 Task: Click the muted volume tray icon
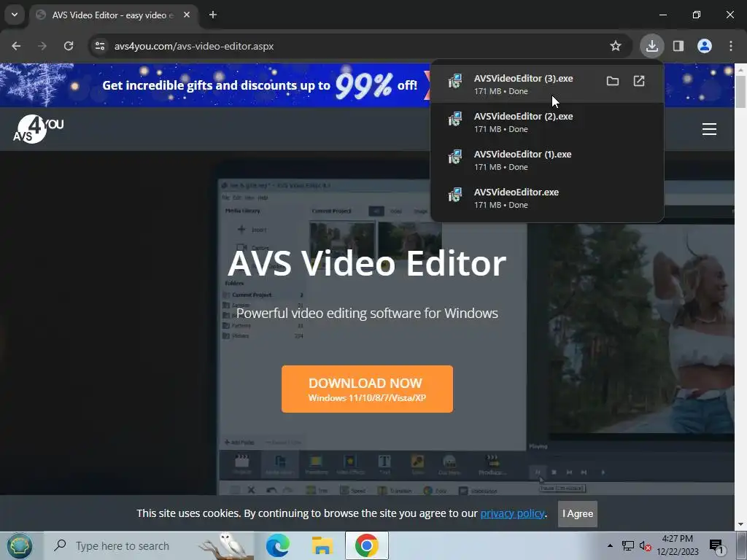point(645,545)
